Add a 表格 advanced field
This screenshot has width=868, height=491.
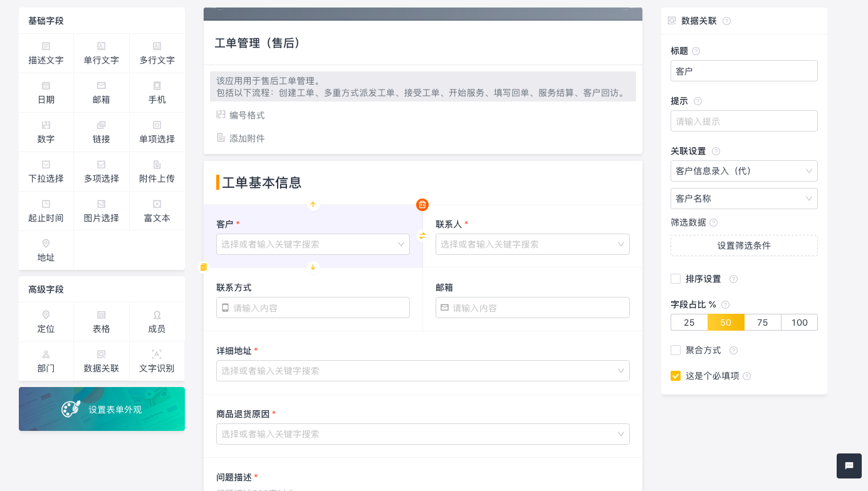(x=102, y=322)
